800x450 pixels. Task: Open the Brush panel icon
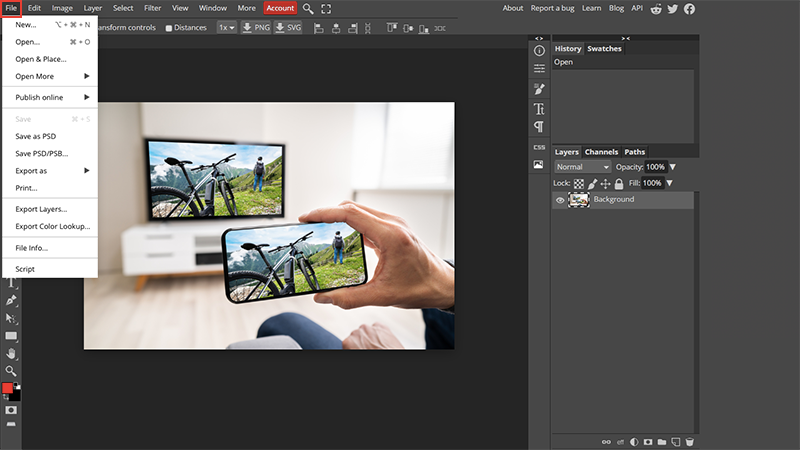tap(539, 89)
